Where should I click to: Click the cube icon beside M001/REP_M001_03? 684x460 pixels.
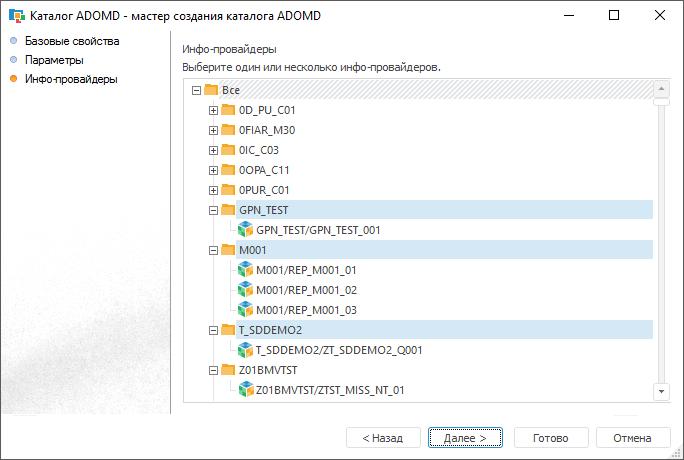click(246, 310)
